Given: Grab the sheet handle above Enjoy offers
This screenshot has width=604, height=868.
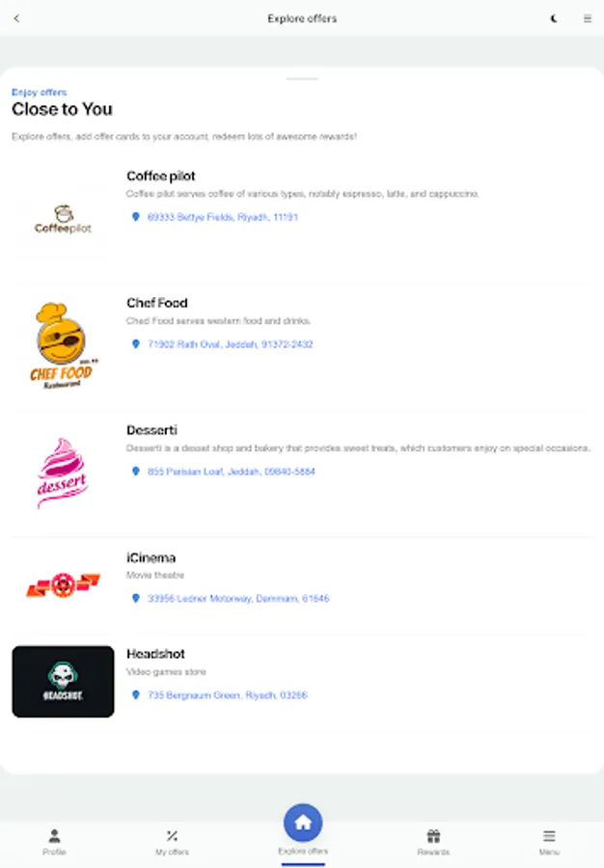Looking at the screenshot, I should [302, 79].
